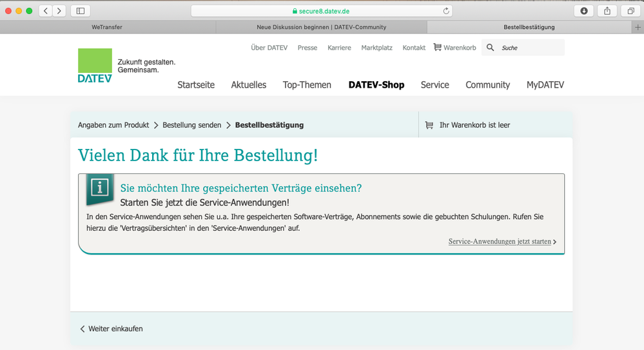Image resolution: width=644 pixels, height=350 pixels.
Task: Reload the page using the refresh icon
Action: [x=445, y=11]
